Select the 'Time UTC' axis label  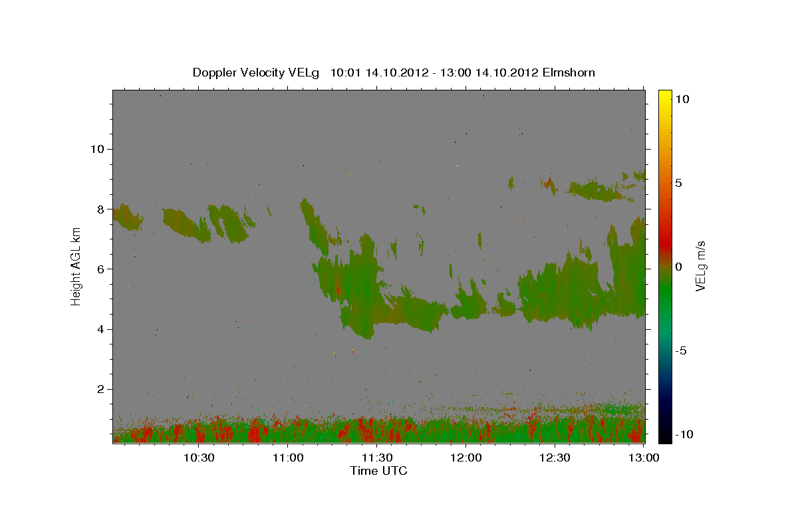coord(378,471)
